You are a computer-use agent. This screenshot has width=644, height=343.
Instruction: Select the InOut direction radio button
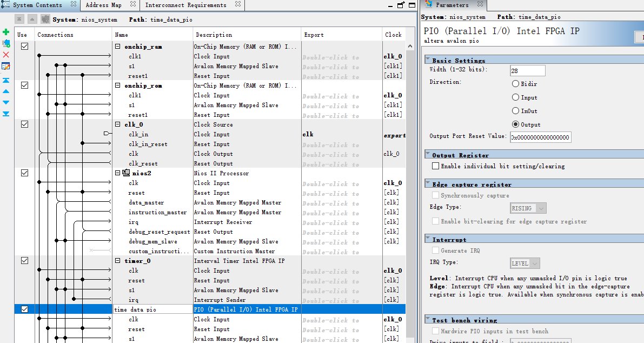pos(515,111)
